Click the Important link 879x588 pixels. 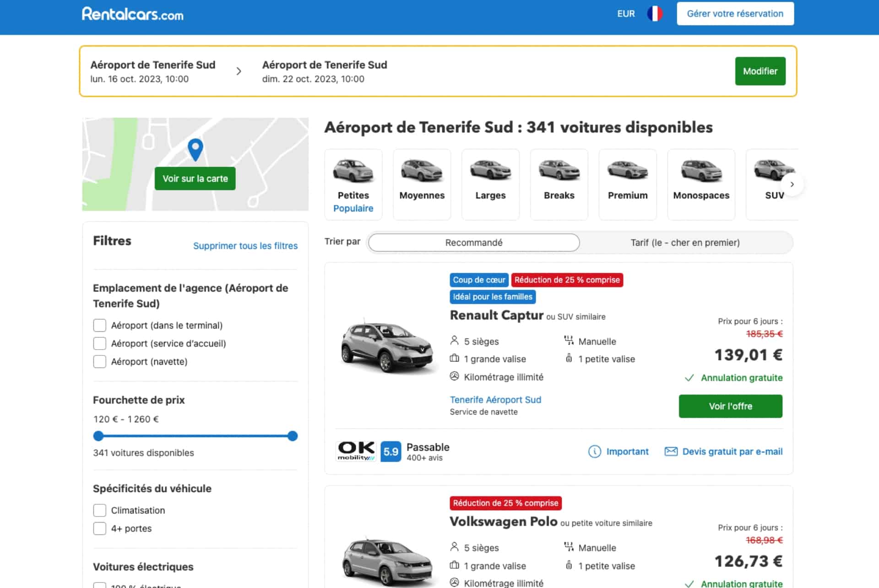(627, 452)
